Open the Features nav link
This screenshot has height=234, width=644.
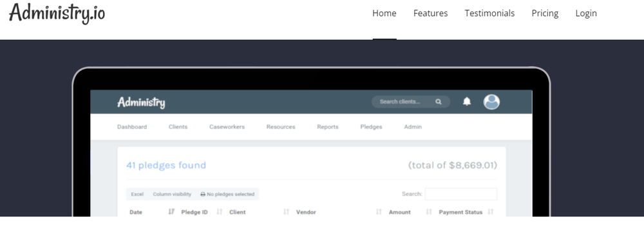click(x=430, y=13)
